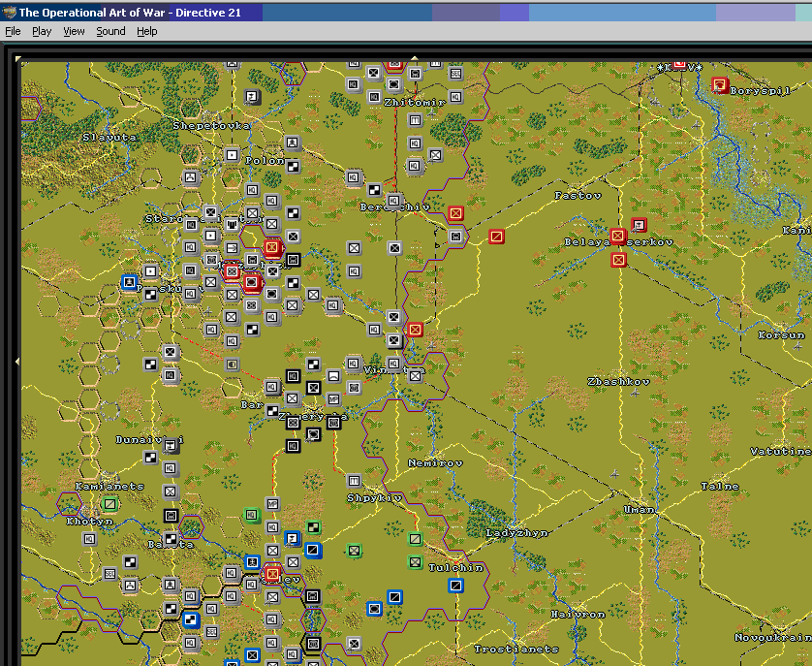Screen dimensions: 812x666
Task: Select the red slash-symbol unit southwest of Fastov
Action: click(496, 237)
